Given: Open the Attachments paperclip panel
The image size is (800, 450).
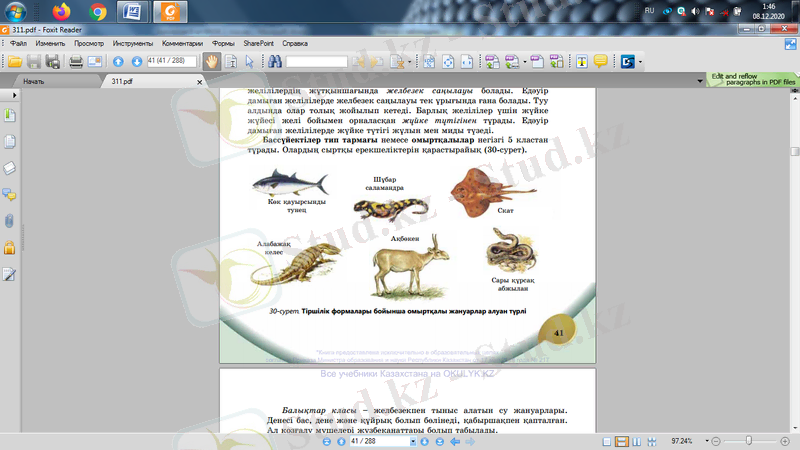Looking at the screenshot, I should (10, 221).
